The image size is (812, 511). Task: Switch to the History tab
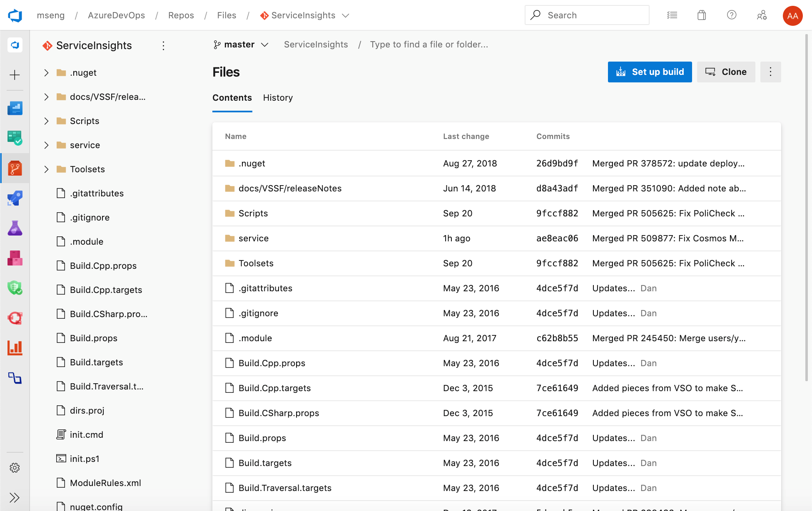pyautogui.click(x=278, y=98)
